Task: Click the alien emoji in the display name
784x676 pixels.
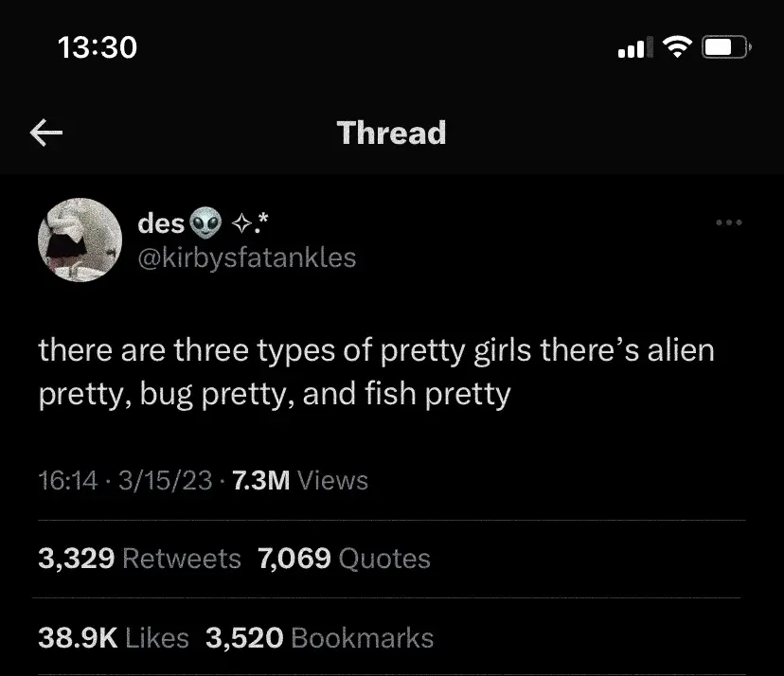Action: click(x=205, y=222)
